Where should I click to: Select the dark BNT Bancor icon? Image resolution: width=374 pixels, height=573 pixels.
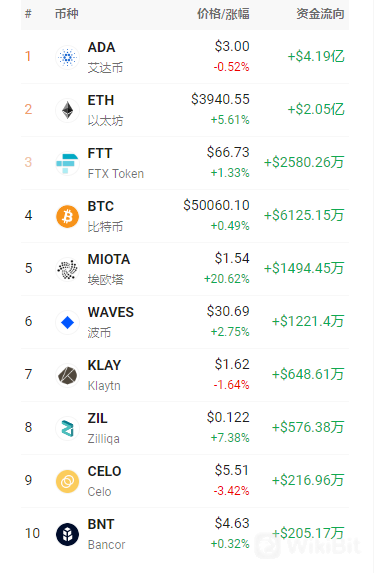click(67, 534)
